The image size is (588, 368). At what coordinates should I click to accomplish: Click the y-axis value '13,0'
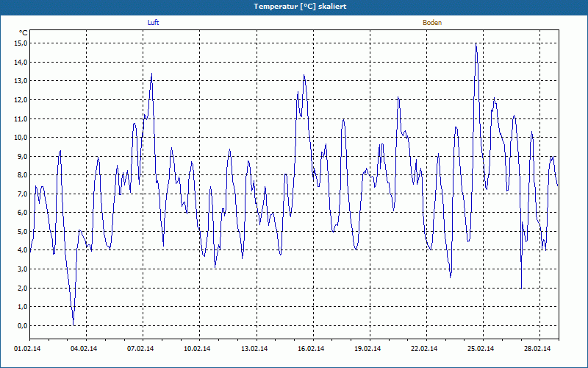pos(21,81)
